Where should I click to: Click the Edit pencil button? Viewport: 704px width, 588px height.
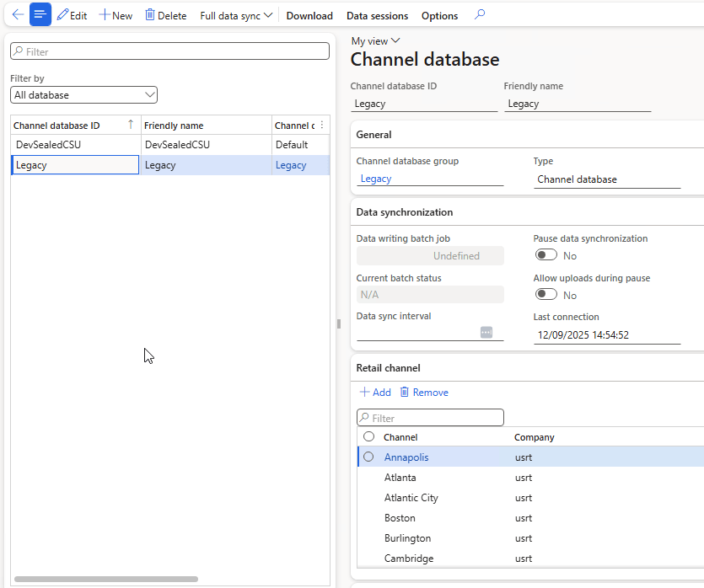[x=72, y=15]
